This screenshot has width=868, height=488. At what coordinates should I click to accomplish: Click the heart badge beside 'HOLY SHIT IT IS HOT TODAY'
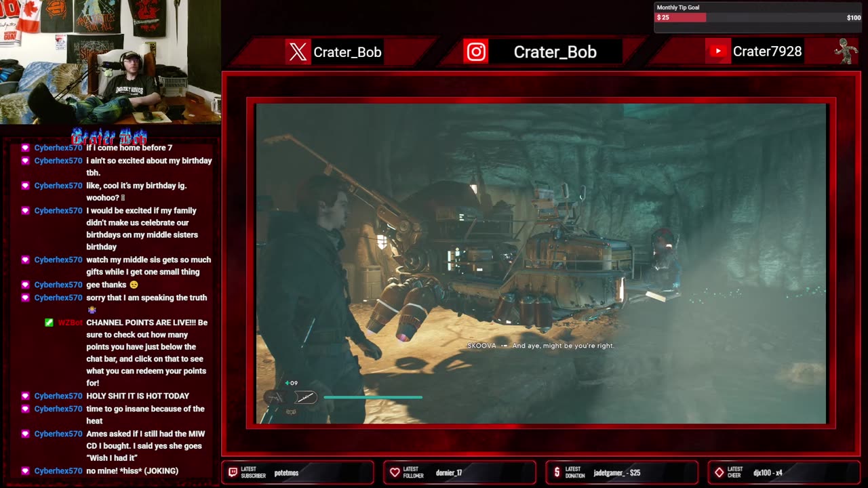pos(26,396)
